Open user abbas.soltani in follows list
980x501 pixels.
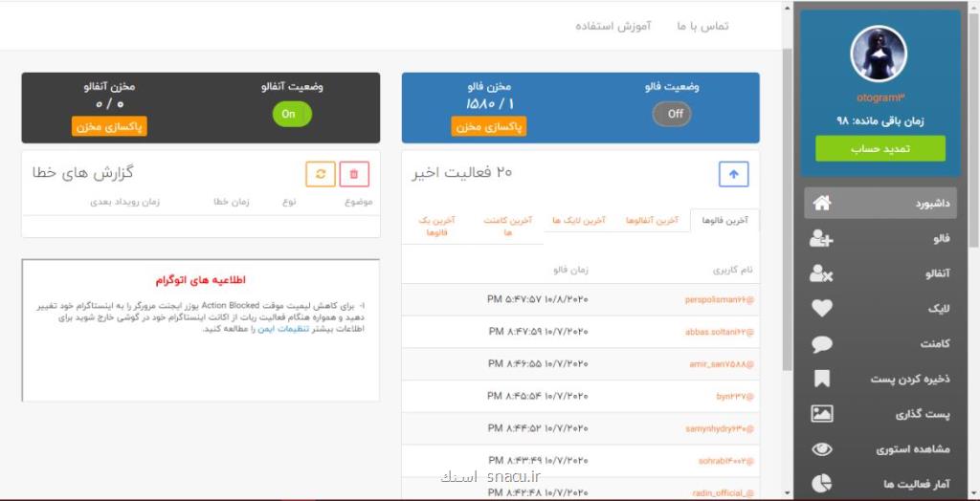tap(720, 333)
